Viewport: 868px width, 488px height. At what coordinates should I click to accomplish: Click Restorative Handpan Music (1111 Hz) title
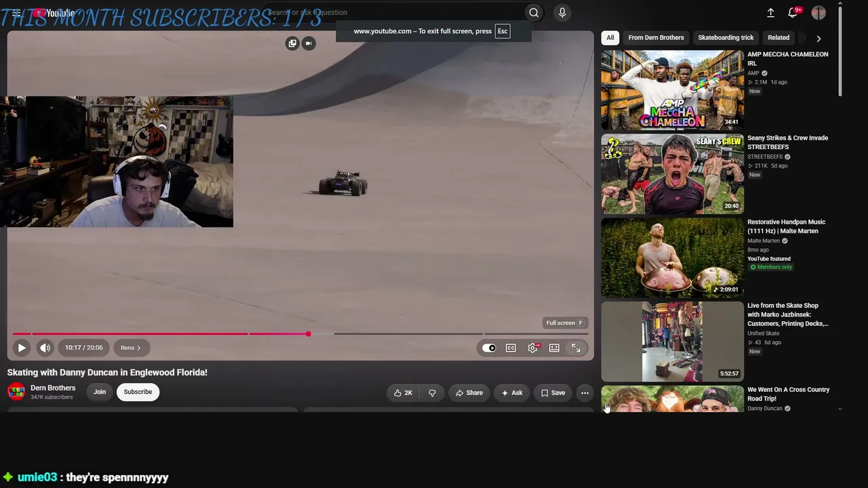click(786, 226)
